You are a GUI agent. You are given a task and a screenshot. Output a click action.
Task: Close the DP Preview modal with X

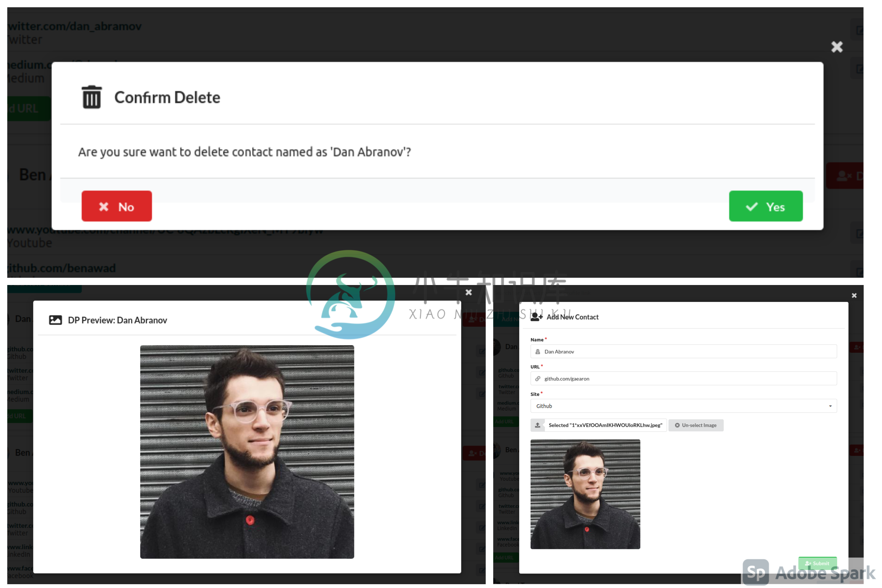pos(468,292)
